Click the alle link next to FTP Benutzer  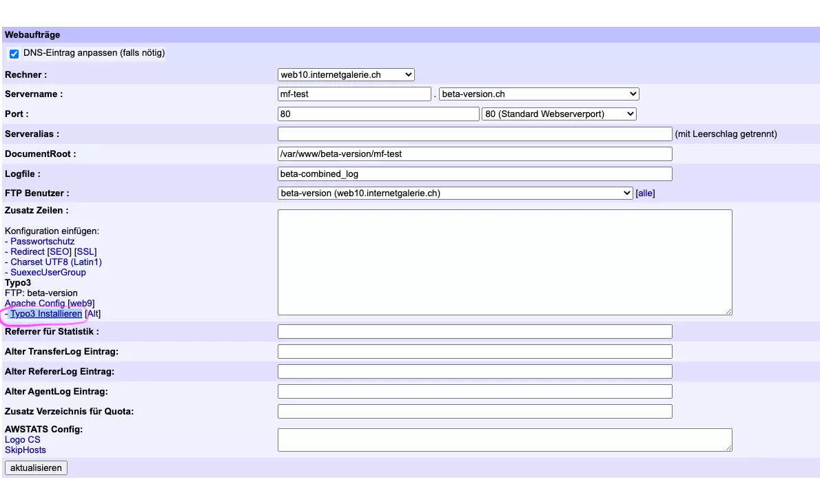point(645,193)
